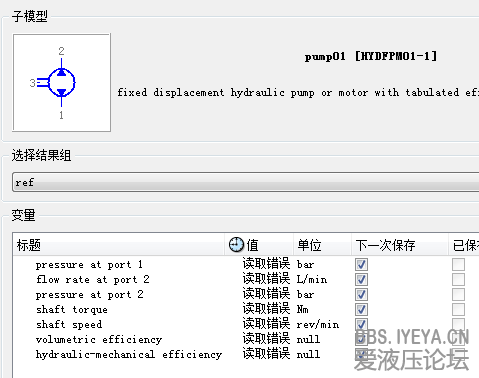479x378 pixels.
Task: Click the Nm unit of shaft torque
Action: (303, 309)
